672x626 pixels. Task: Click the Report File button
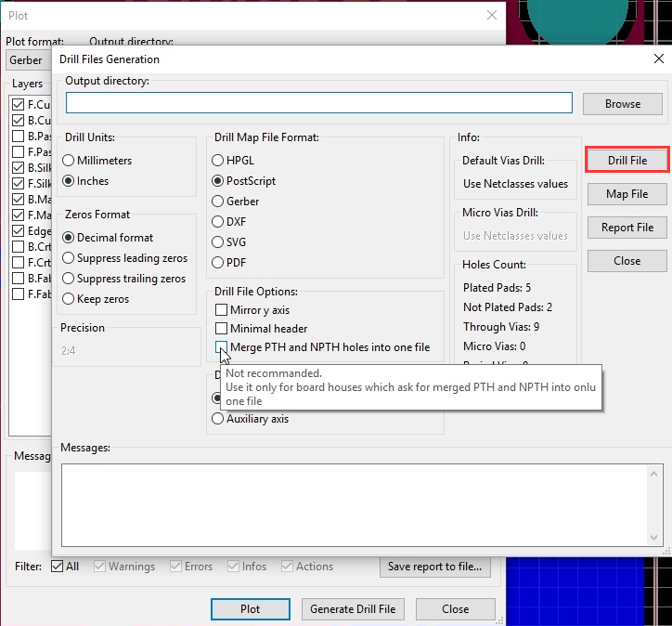click(x=627, y=228)
